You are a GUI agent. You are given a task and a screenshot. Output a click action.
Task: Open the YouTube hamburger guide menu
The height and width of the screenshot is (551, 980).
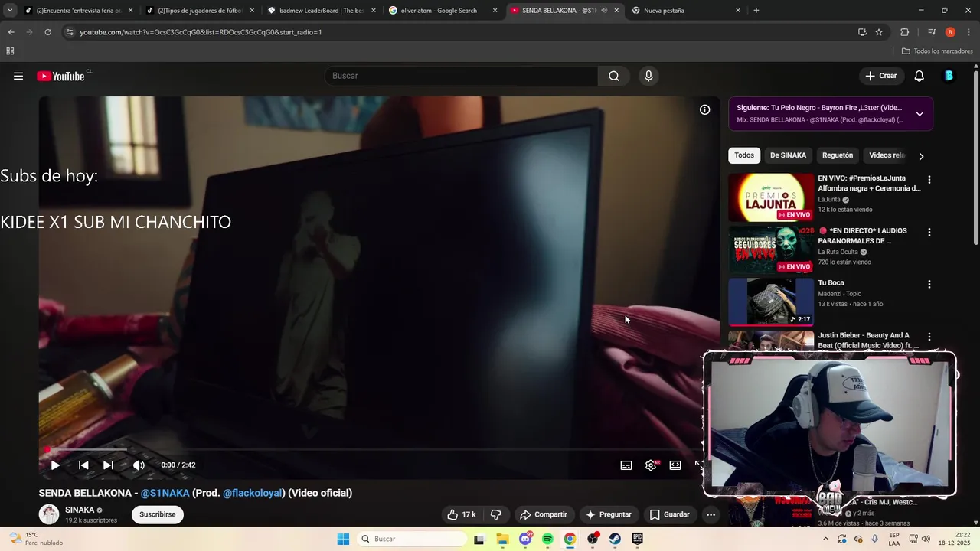(18, 76)
